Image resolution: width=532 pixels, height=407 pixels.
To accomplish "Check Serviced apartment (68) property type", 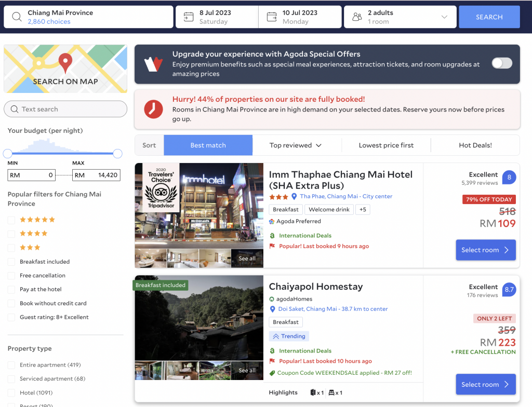I will pyautogui.click(x=11, y=379).
